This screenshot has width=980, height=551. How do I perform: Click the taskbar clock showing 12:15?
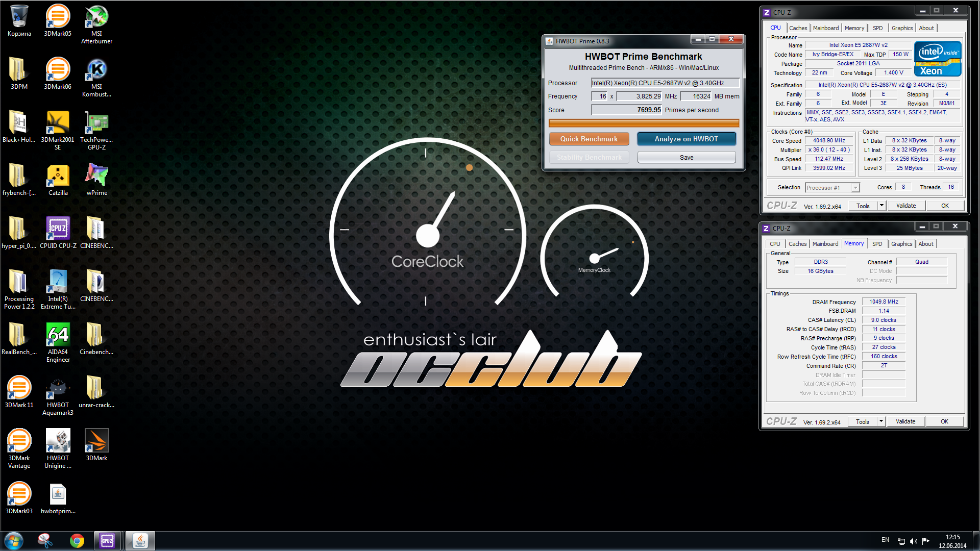point(952,541)
